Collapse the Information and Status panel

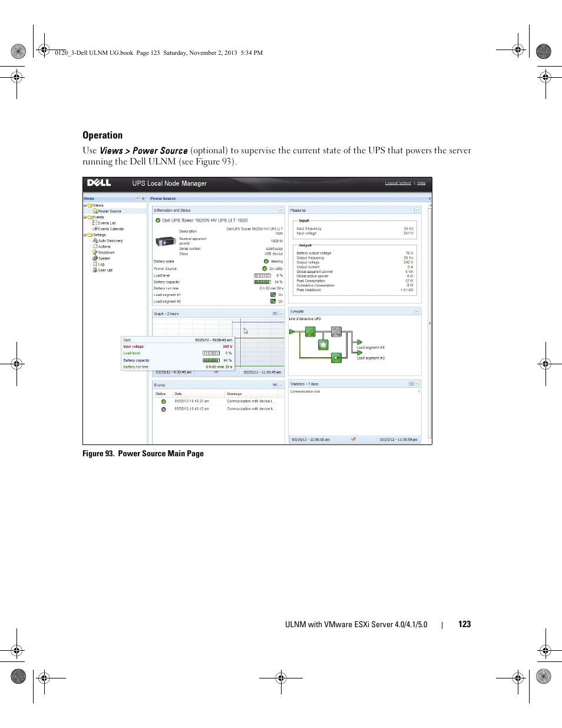coord(280,210)
